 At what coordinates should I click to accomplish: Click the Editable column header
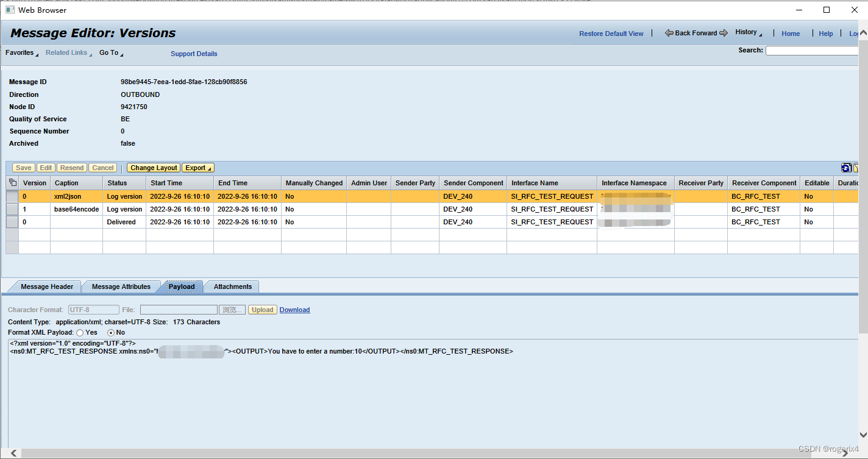(817, 183)
